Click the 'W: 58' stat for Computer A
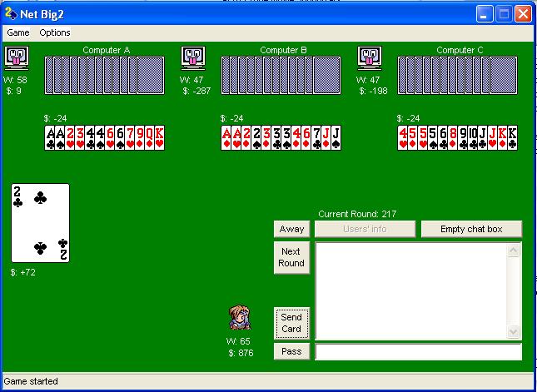 click(16, 80)
